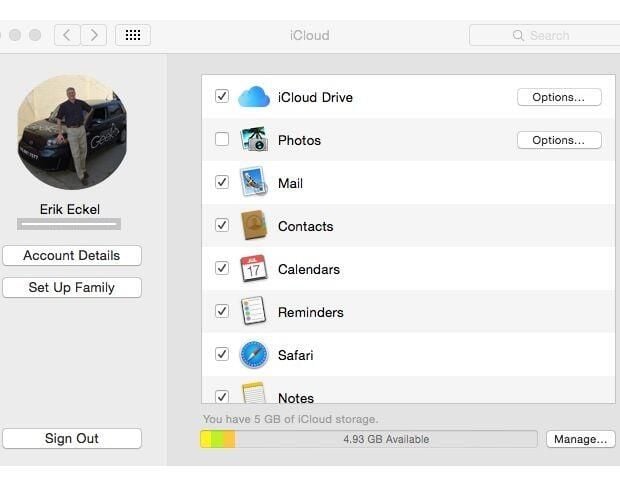Image resolution: width=620 pixels, height=485 pixels.
Task: Click the Reminders list icon
Action: (254, 311)
